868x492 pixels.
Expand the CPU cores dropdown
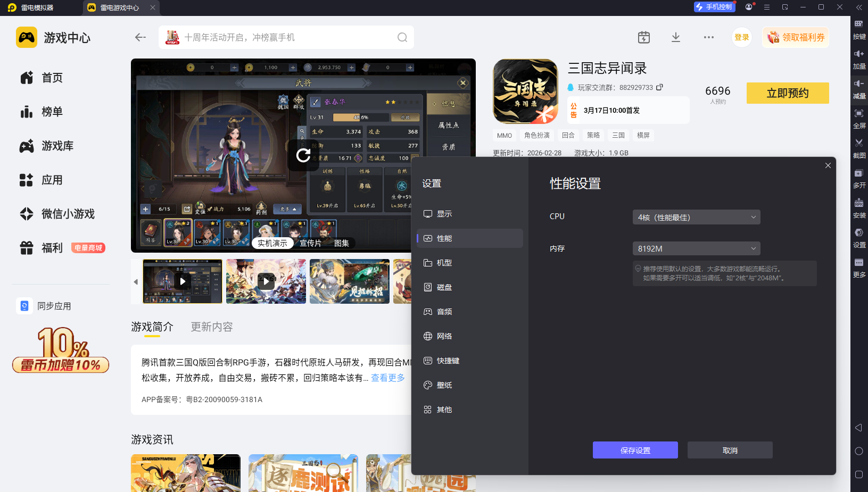[696, 217]
